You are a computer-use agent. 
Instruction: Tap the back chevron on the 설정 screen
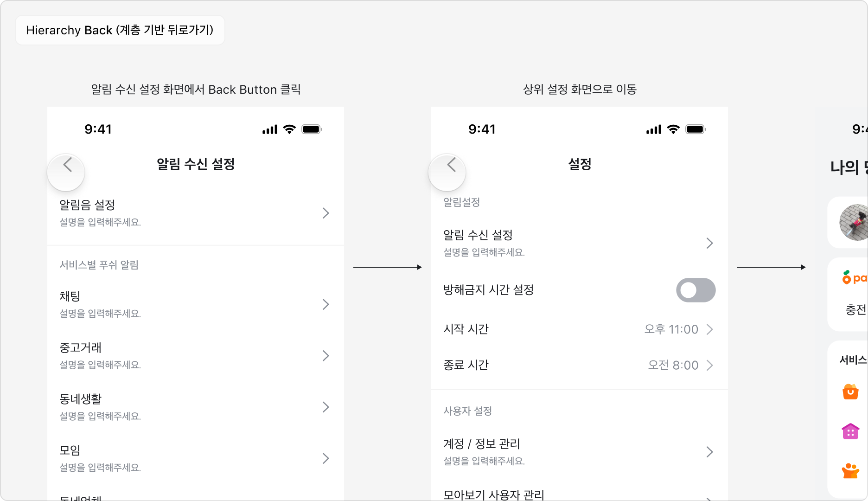447,172
